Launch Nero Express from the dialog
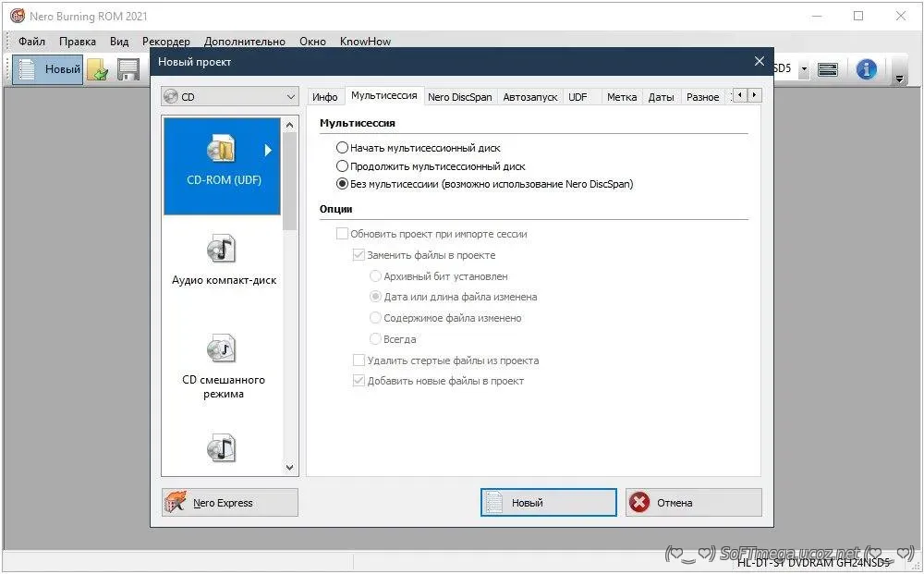The width and height of the screenshot is (924, 574). [229, 503]
